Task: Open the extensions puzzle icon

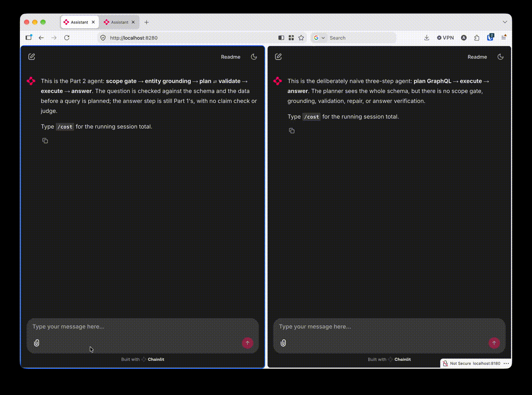Action: [x=477, y=38]
